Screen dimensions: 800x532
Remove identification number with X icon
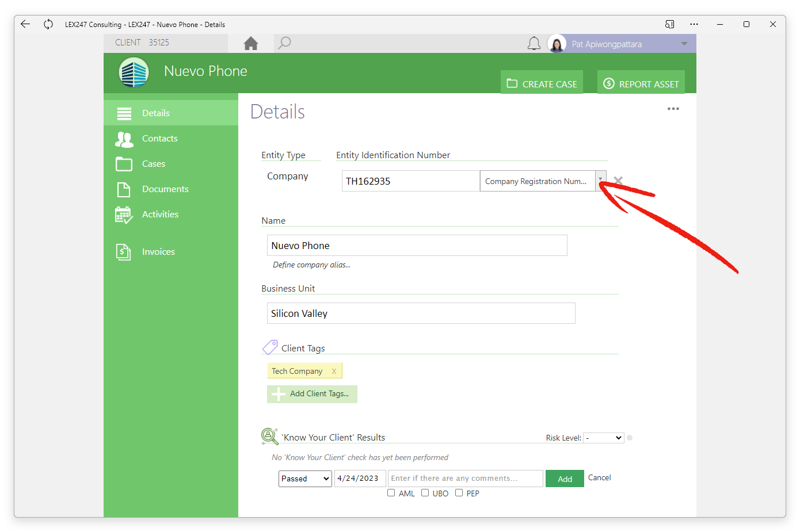click(618, 181)
